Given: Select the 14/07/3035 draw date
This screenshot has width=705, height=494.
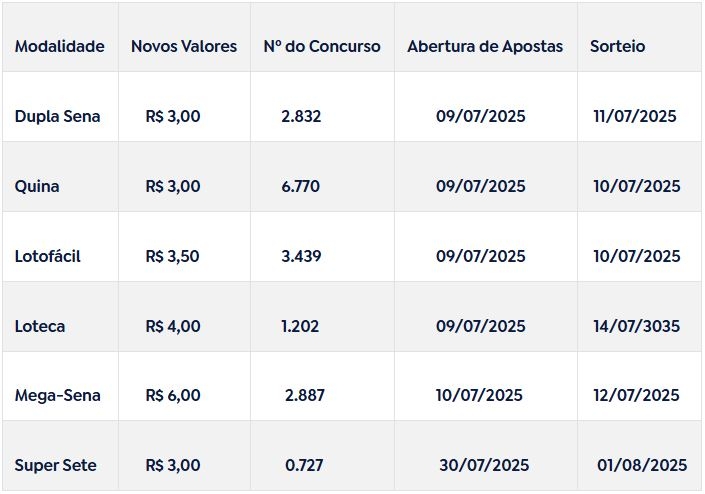Looking at the screenshot, I should [x=637, y=326].
